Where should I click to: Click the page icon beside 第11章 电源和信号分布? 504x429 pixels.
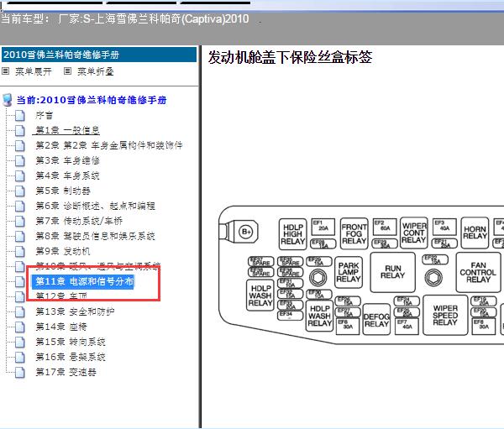(x=20, y=281)
